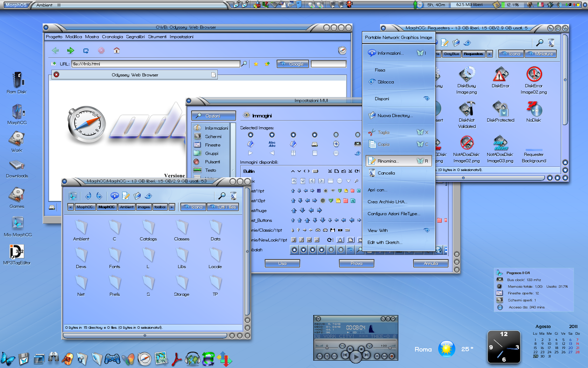Image resolution: width=588 pixels, height=368 pixels.
Task: Click the Home icon in Odyssey browser
Action: (x=117, y=50)
